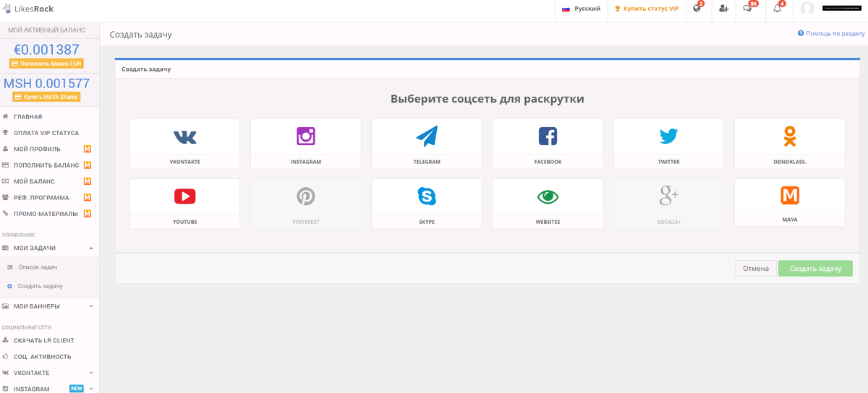This screenshot has height=393, width=868.
Task: Click the green Создать задачу button
Action: point(815,268)
